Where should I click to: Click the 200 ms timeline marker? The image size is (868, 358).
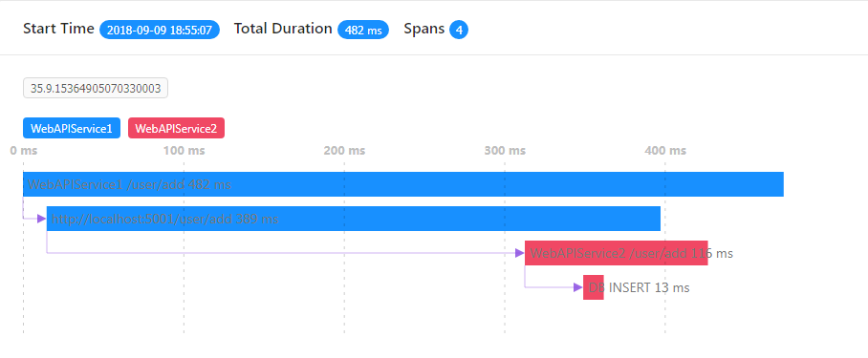click(x=344, y=150)
